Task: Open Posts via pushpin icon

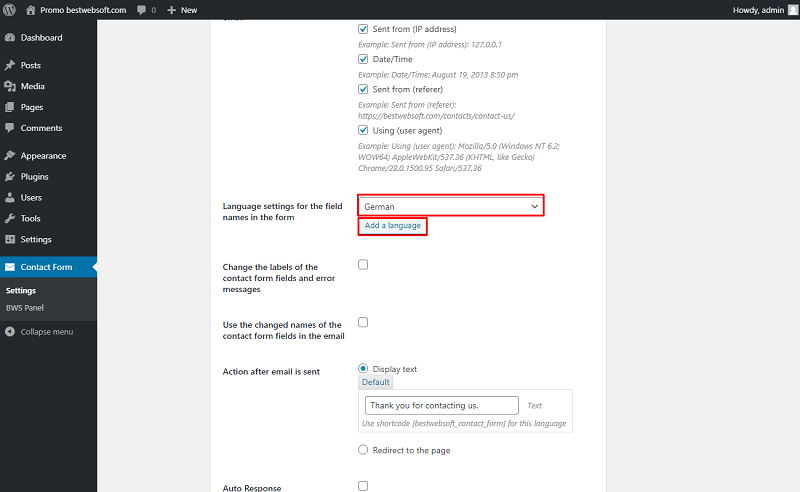Action: click(x=10, y=65)
